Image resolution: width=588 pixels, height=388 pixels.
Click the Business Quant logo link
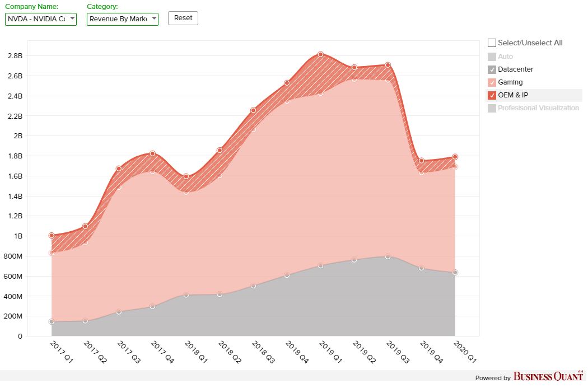coord(548,376)
